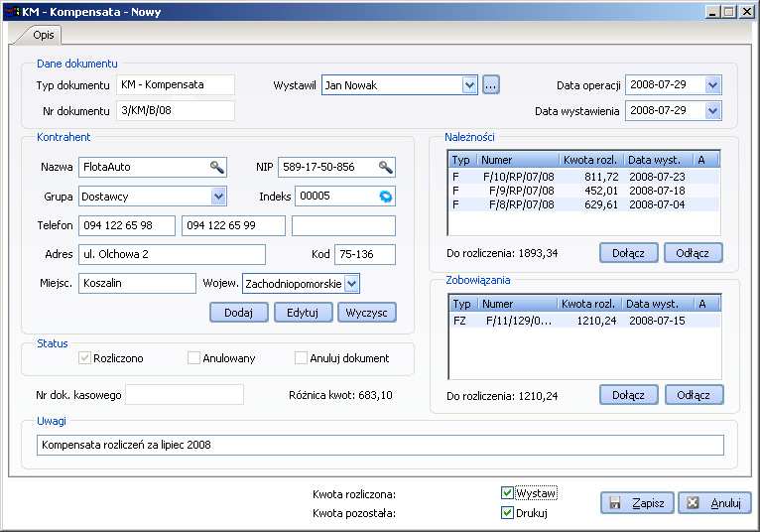The width and height of the screenshot is (760, 532).
Task: Expand the Grupa dropdown showing Dostawcy
Action: tap(218, 197)
